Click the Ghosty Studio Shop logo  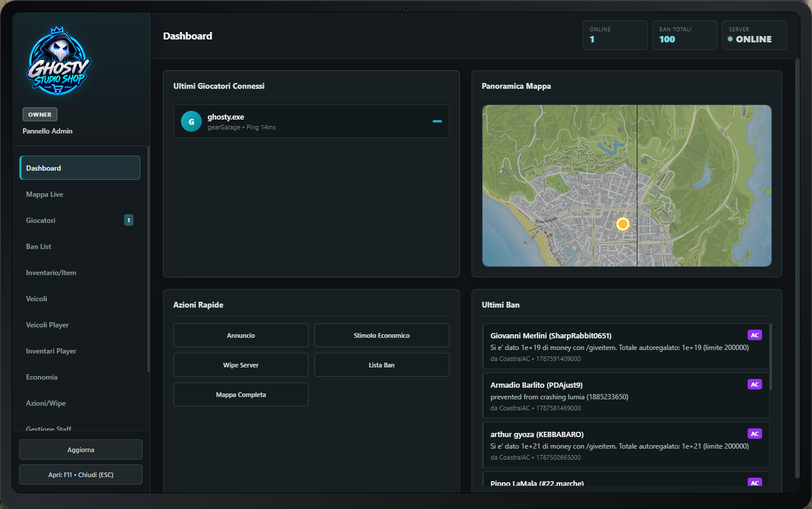[59, 62]
